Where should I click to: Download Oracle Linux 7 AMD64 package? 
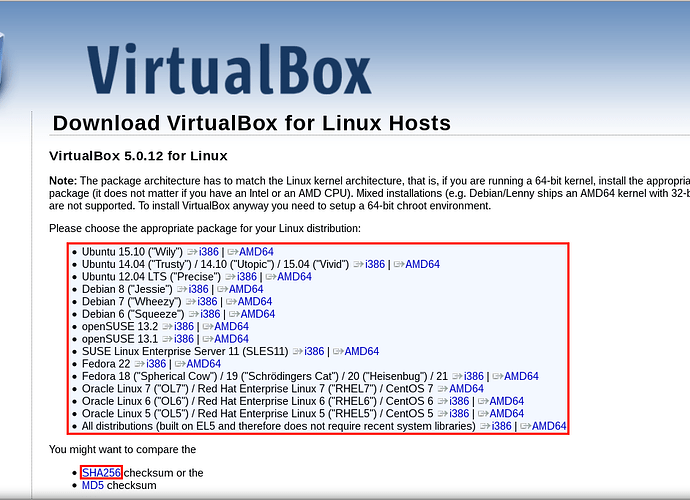click(x=466, y=389)
